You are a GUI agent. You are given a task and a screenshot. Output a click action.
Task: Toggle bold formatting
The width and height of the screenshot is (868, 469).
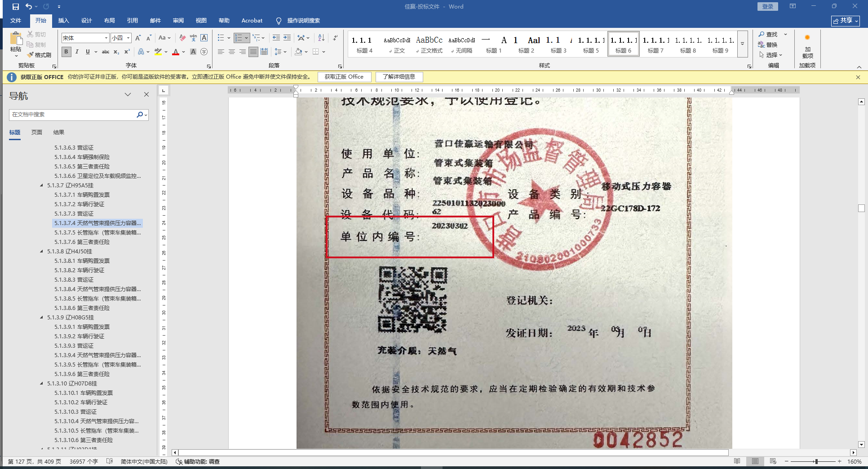pos(66,52)
